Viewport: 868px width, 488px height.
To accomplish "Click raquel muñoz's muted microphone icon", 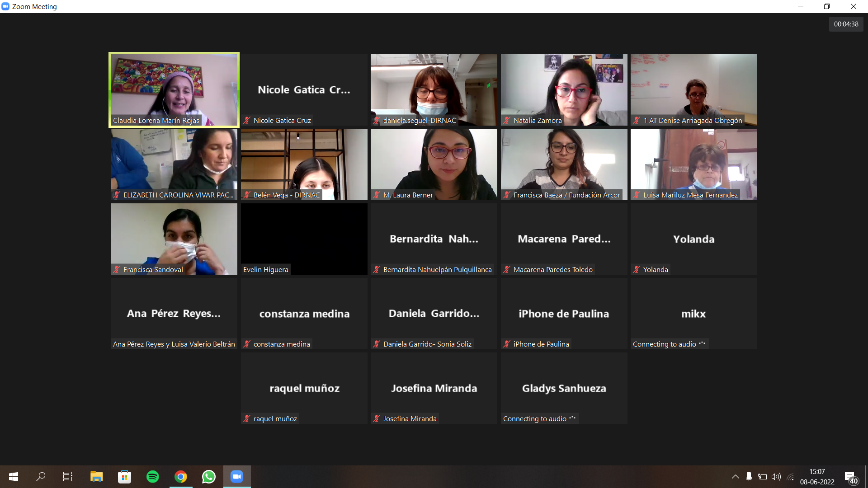I will (247, 418).
